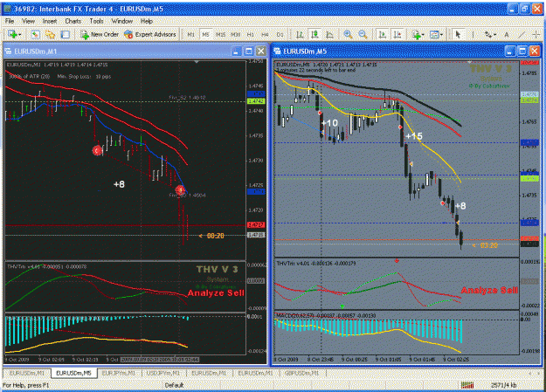Select the M30 timeframe button
546x392 pixels.
click(x=235, y=34)
